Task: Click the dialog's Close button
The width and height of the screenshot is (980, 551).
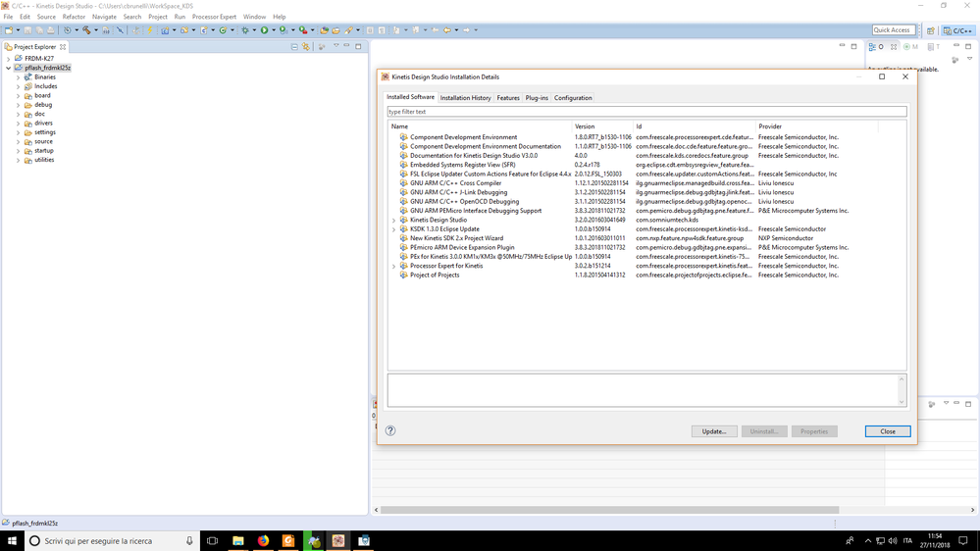Action: point(888,431)
